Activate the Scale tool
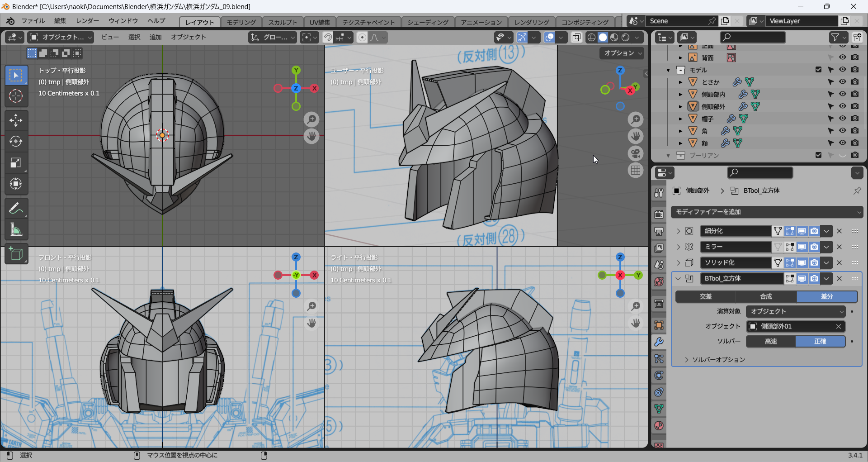 (x=16, y=163)
